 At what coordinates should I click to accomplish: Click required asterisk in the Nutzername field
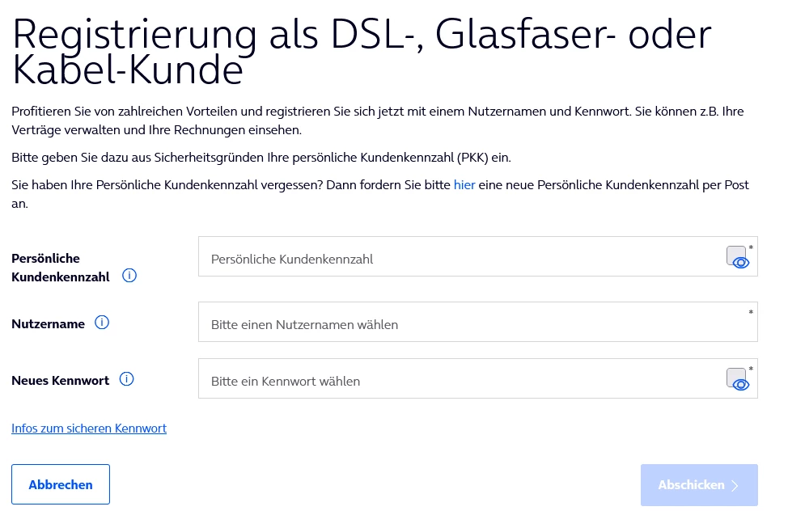(x=751, y=312)
